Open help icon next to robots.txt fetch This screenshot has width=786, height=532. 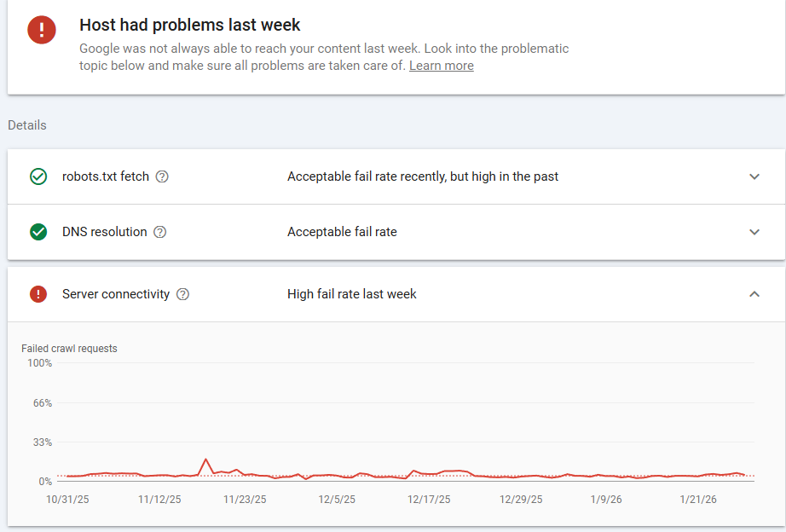[162, 176]
